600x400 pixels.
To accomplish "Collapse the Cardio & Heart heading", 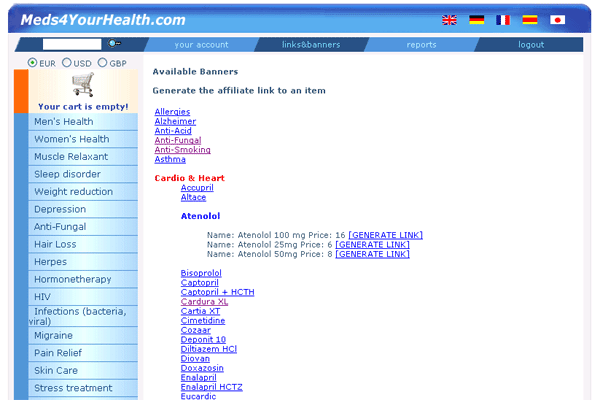I will 189,178.
